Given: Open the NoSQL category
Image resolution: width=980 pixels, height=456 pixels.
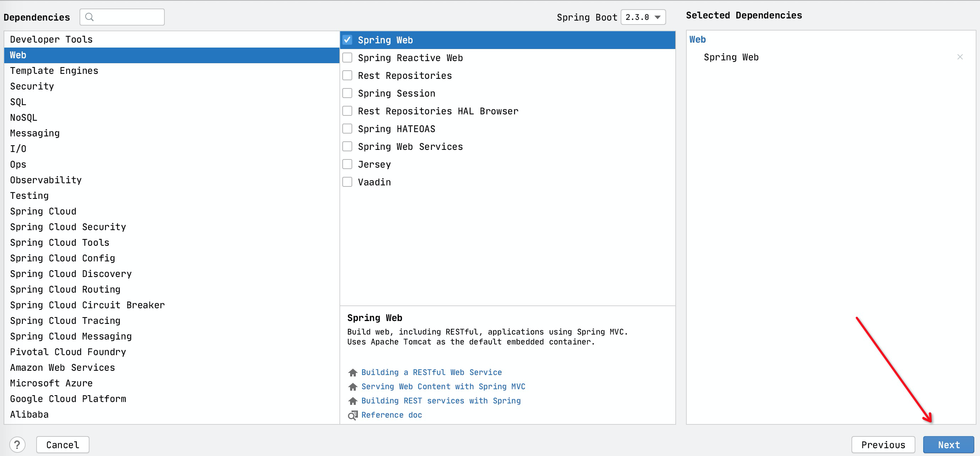Looking at the screenshot, I should (171, 118).
